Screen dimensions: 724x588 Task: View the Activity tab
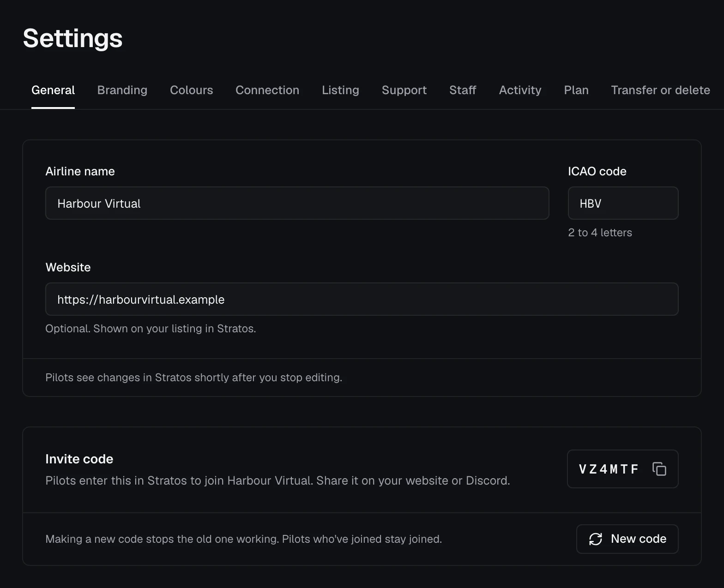coord(520,90)
